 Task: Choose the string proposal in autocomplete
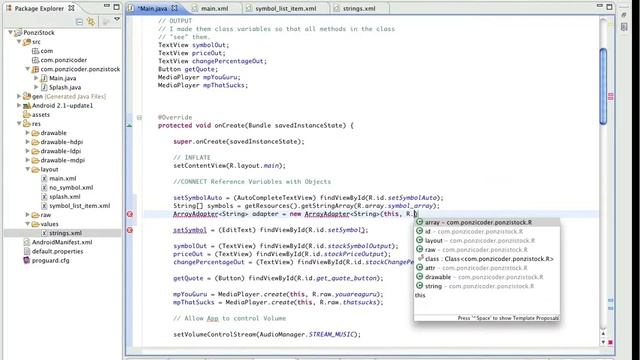tap(487, 286)
